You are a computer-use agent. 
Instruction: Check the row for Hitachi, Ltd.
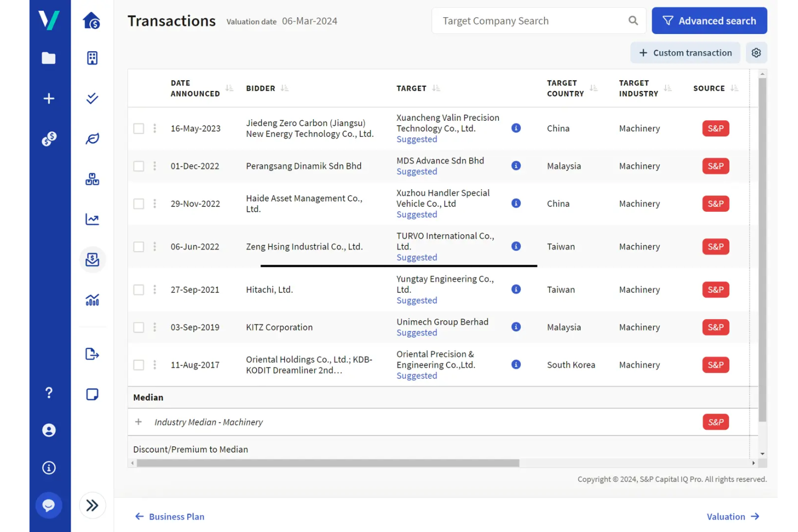[139, 289]
